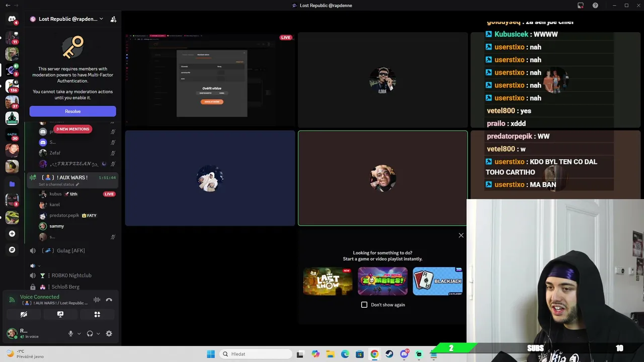Select the blue participant video tile
Screen dimensions: 644x362
tap(210, 178)
